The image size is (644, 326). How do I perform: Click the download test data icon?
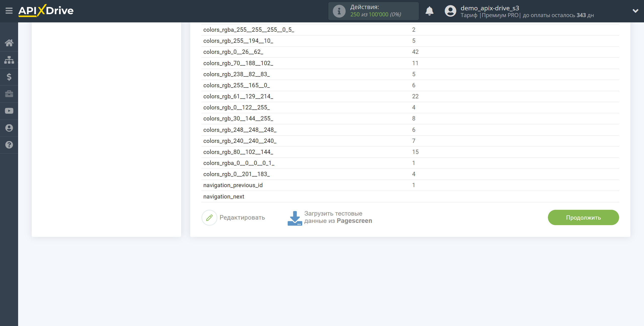tap(295, 218)
